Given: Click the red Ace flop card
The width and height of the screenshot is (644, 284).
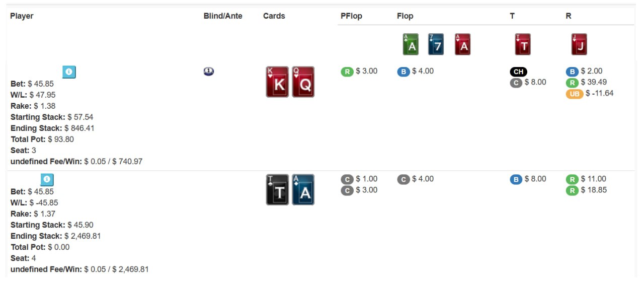Looking at the screenshot, I should [462, 44].
